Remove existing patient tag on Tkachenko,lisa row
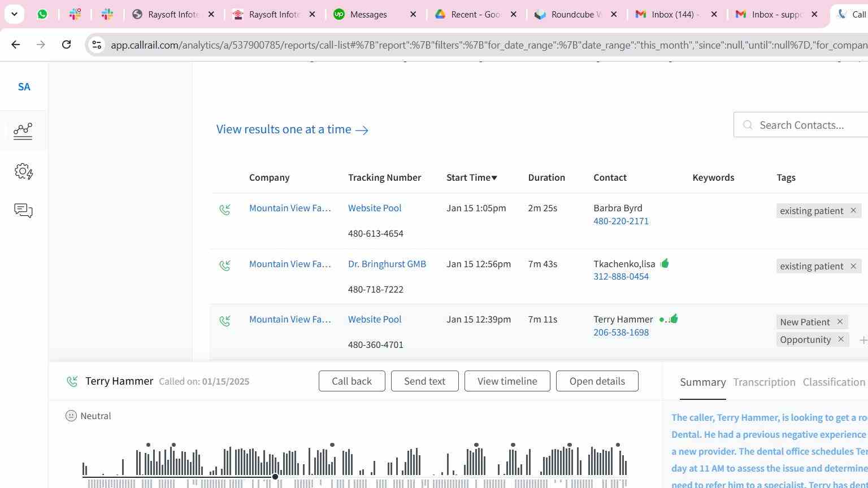 [x=853, y=266]
